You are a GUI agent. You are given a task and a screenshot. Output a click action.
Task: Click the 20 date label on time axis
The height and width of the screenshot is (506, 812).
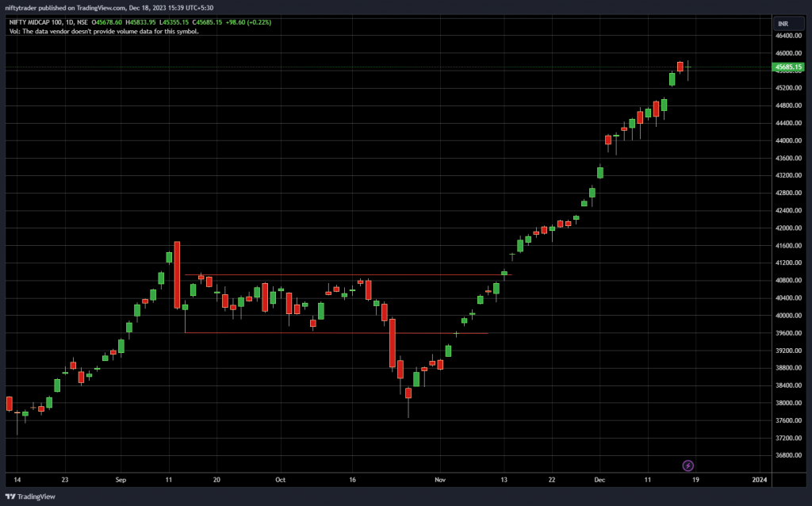pos(216,480)
